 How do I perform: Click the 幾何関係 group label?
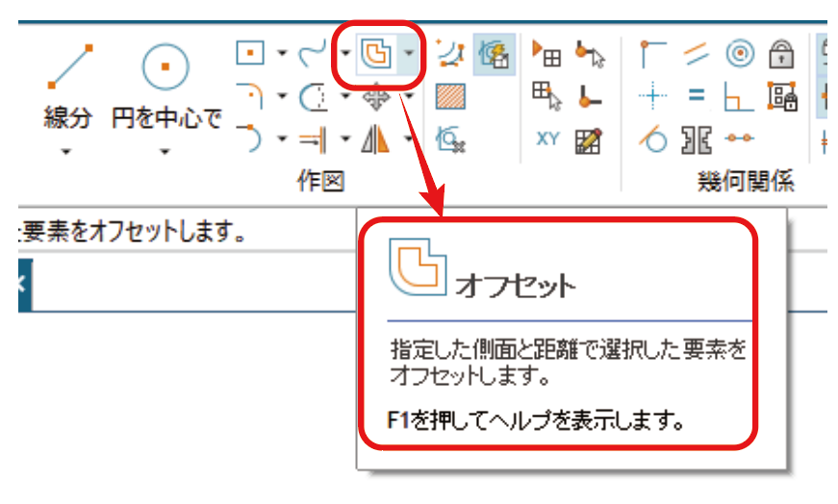click(x=746, y=182)
